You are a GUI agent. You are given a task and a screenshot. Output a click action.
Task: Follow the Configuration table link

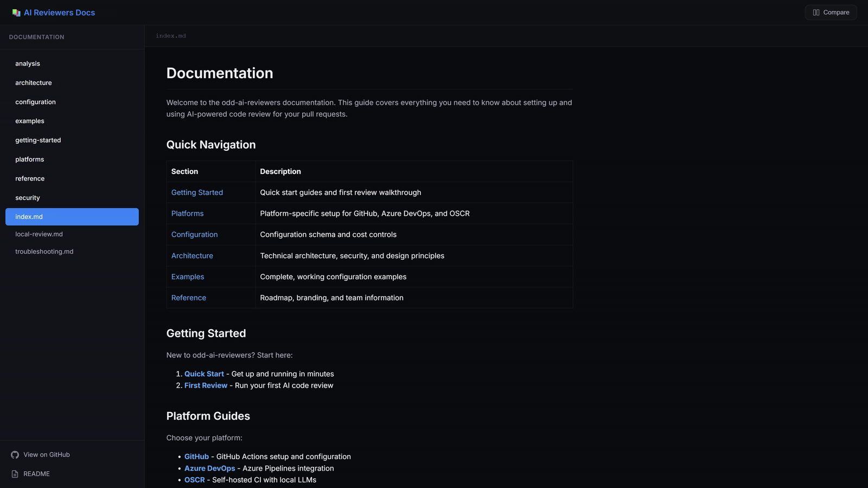[x=194, y=235]
